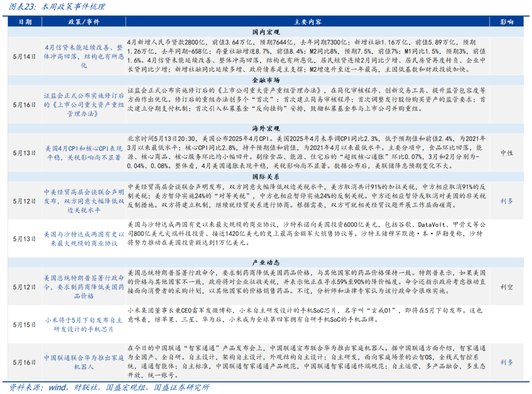Select the 上市公司重大资产重组管理办法 event
The height and width of the screenshot is (394, 532).
[83, 103]
